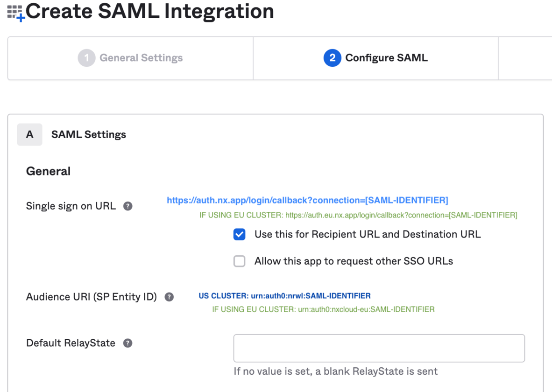This screenshot has width=552, height=392.
Task: Click the step 2 number circle
Action: (x=332, y=58)
